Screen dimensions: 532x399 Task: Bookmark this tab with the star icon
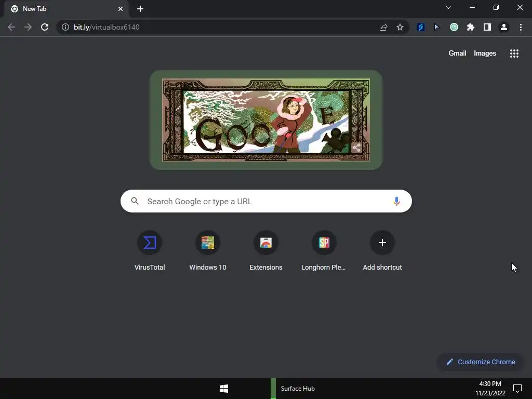click(x=400, y=27)
